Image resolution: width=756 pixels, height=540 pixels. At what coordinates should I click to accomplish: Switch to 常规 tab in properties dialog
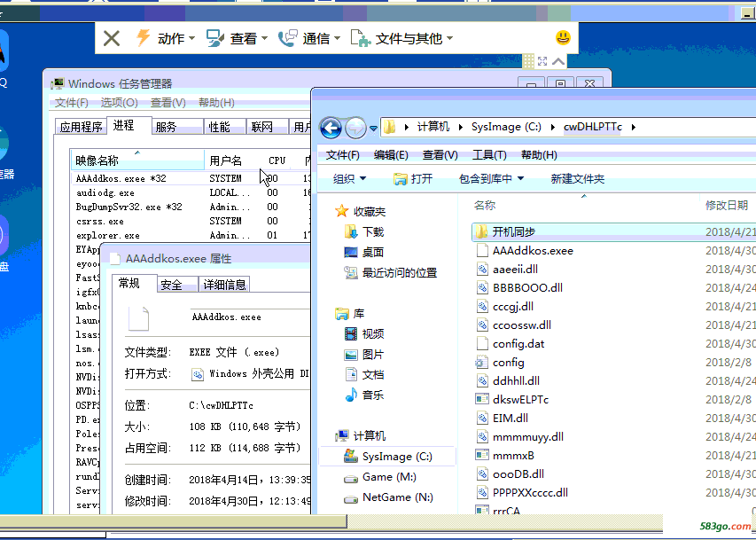coord(135,283)
